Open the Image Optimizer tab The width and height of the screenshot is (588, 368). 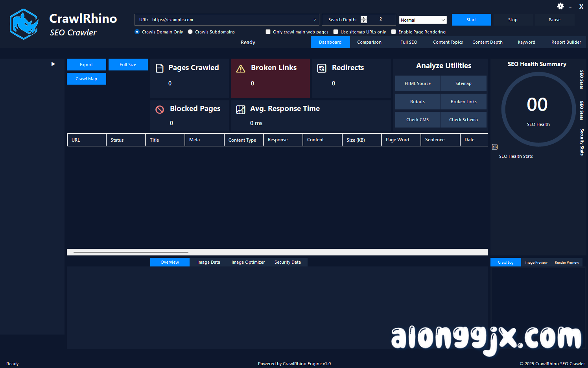[248, 262]
